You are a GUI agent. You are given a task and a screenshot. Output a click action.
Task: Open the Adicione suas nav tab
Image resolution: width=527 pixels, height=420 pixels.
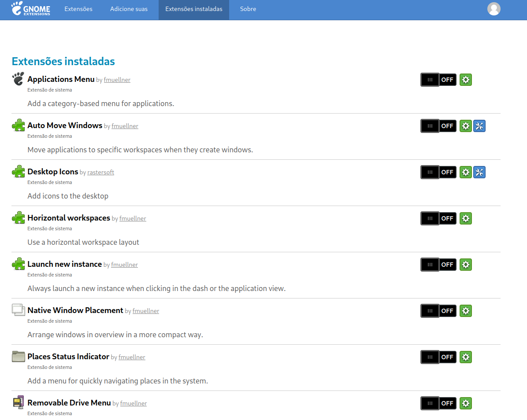coord(129,9)
